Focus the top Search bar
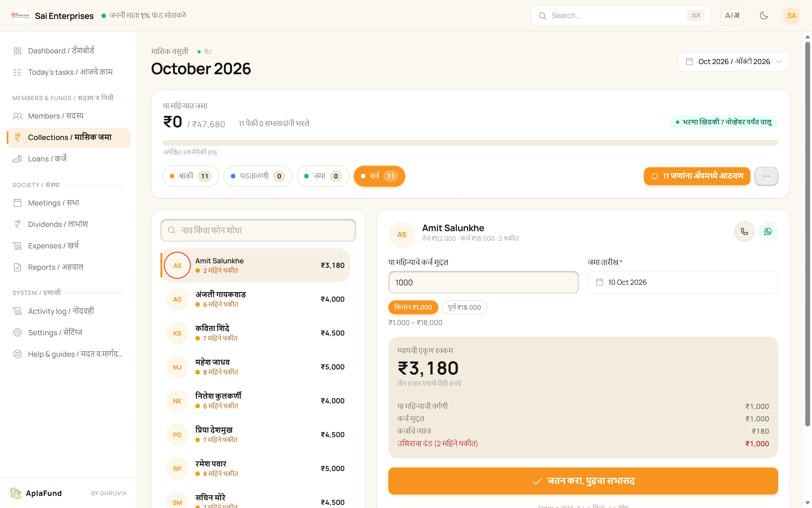The width and height of the screenshot is (812, 508). tap(620, 16)
